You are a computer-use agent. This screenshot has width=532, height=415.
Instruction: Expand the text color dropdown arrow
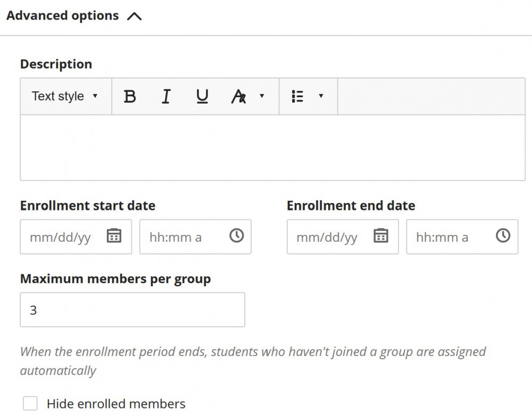coord(261,96)
